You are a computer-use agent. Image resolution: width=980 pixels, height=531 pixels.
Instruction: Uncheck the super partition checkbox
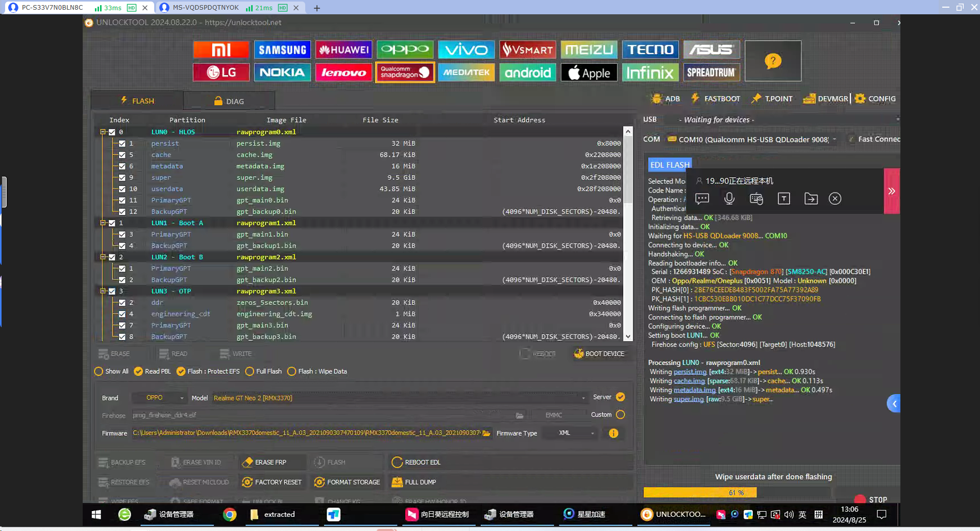(x=122, y=178)
